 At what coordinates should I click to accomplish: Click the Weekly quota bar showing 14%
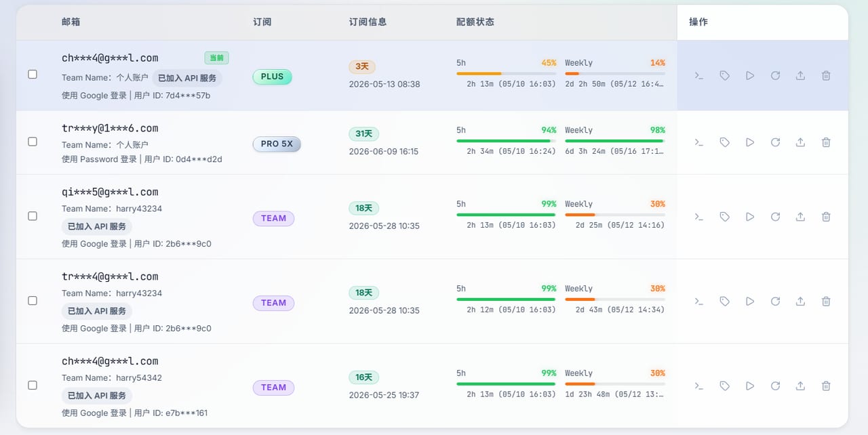coord(615,73)
